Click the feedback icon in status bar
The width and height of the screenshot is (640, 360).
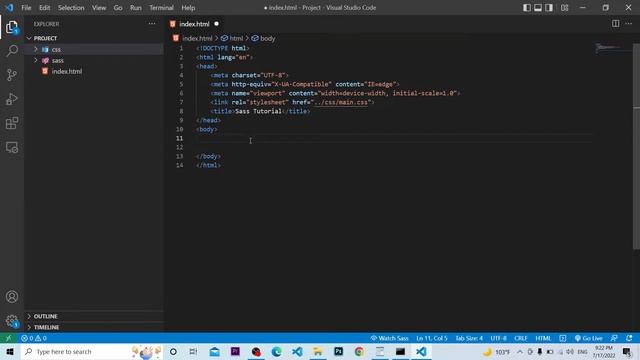(x=614, y=338)
